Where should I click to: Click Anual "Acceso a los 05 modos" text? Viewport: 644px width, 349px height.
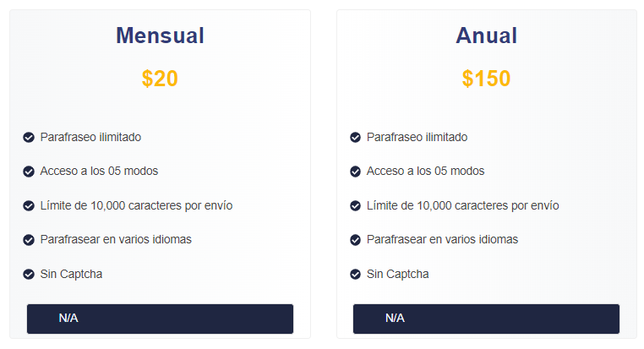[x=425, y=171]
